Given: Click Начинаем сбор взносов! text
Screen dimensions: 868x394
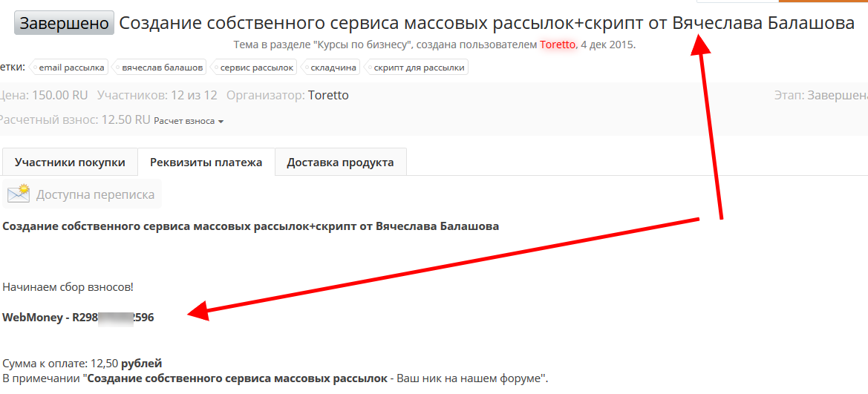Looking at the screenshot, I should pyautogui.click(x=68, y=287).
